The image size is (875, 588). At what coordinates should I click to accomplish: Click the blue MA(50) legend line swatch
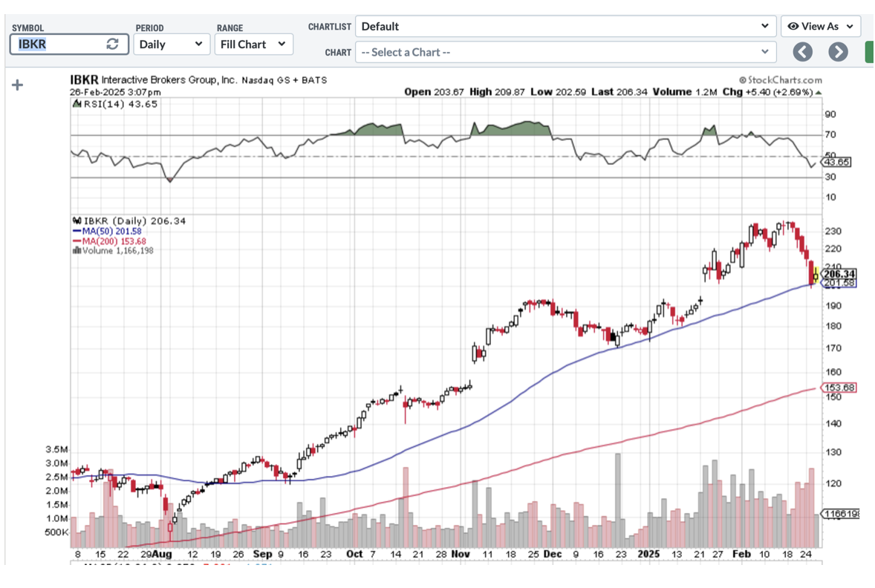[x=77, y=231]
